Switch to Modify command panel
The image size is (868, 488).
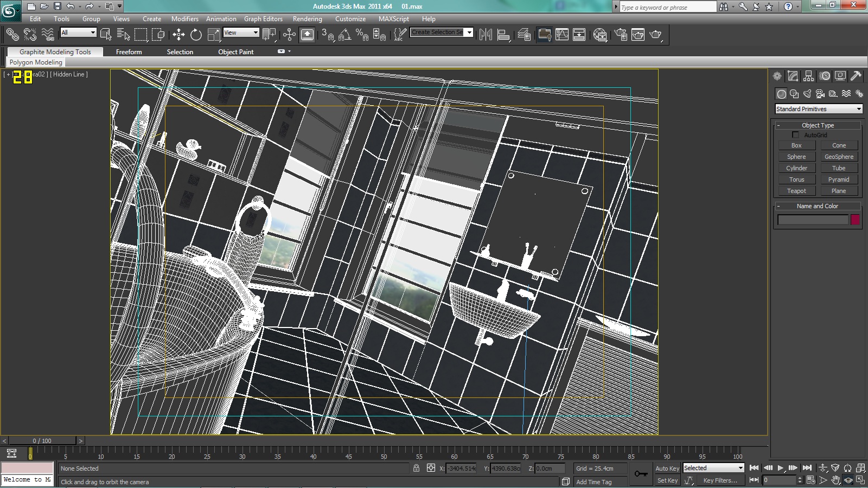tap(793, 76)
